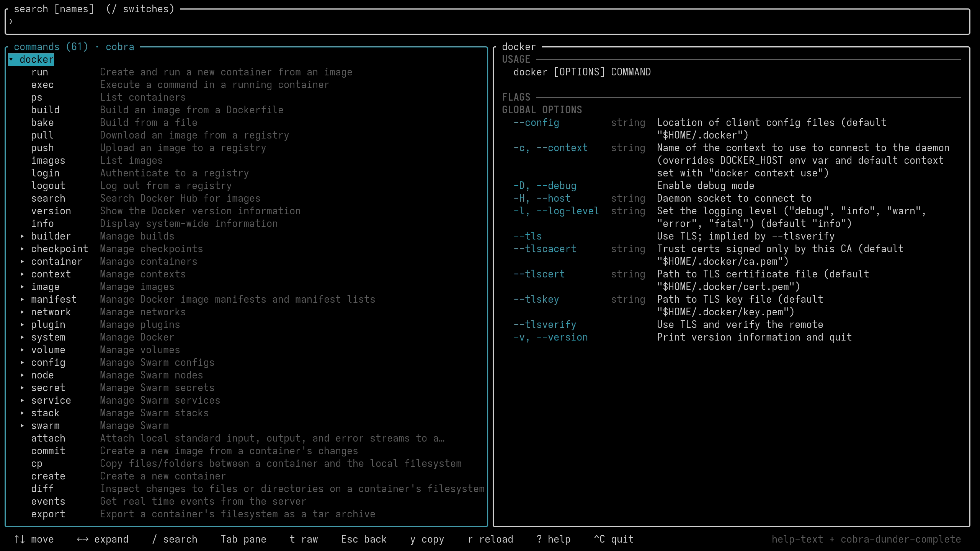
Task: Expand the checkpoint command group arrow
Action: coord(23,249)
